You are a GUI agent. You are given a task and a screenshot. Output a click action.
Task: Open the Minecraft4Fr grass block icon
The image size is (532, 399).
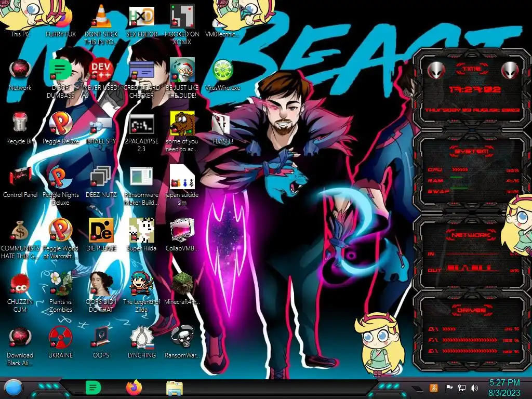click(182, 289)
